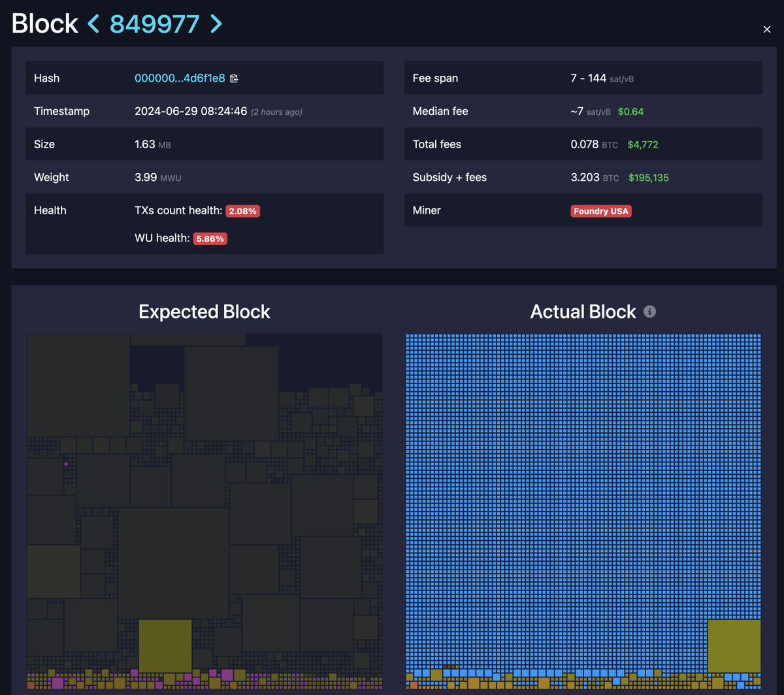Screen dimensions: 784x695
Task: Select the large olive square in Expected Block bottom
Action: point(165,646)
